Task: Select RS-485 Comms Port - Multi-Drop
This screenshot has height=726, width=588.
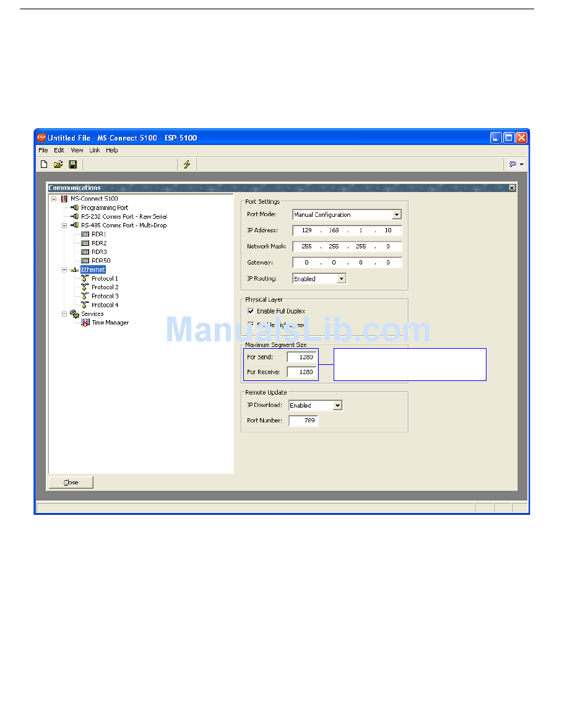Action: pyautogui.click(x=124, y=225)
